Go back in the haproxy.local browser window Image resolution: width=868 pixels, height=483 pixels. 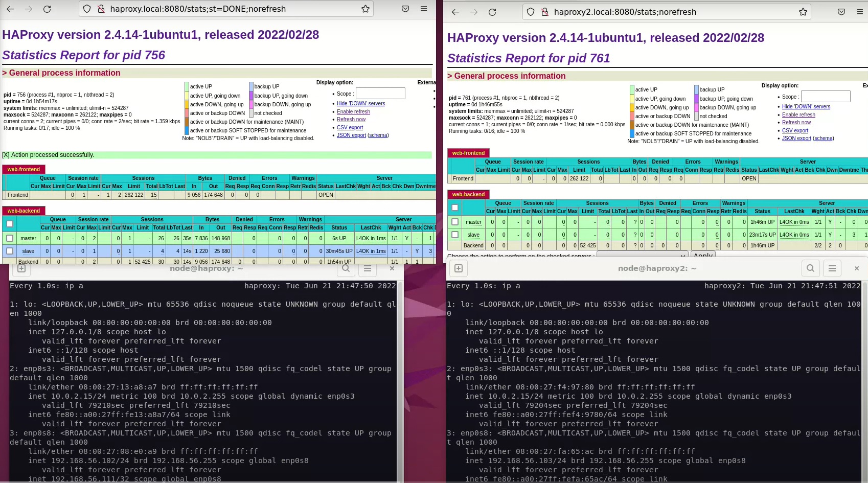pos(10,9)
